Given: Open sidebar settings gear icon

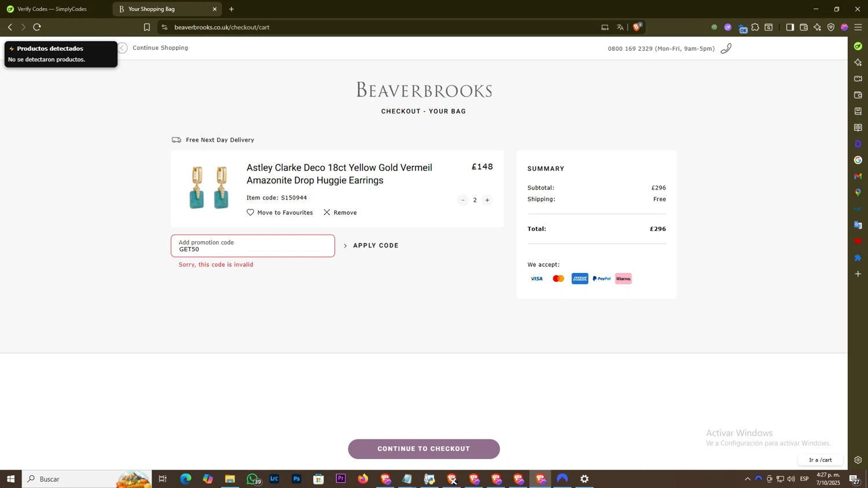Looking at the screenshot, I should 858,460.
